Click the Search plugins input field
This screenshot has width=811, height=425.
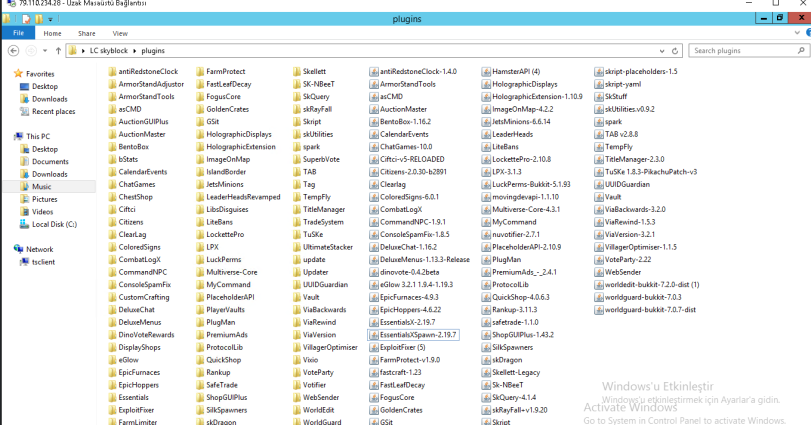click(743, 51)
